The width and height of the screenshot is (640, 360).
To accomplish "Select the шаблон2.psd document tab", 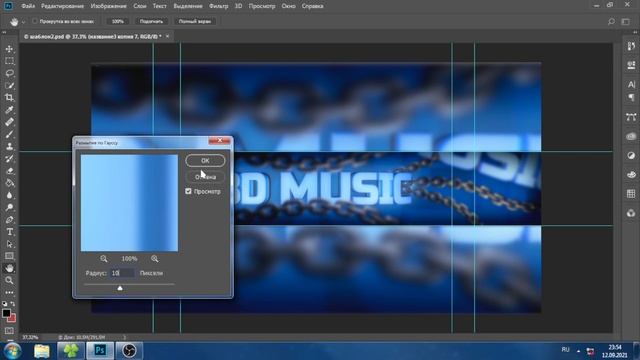I will pyautogui.click(x=92, y=36).
